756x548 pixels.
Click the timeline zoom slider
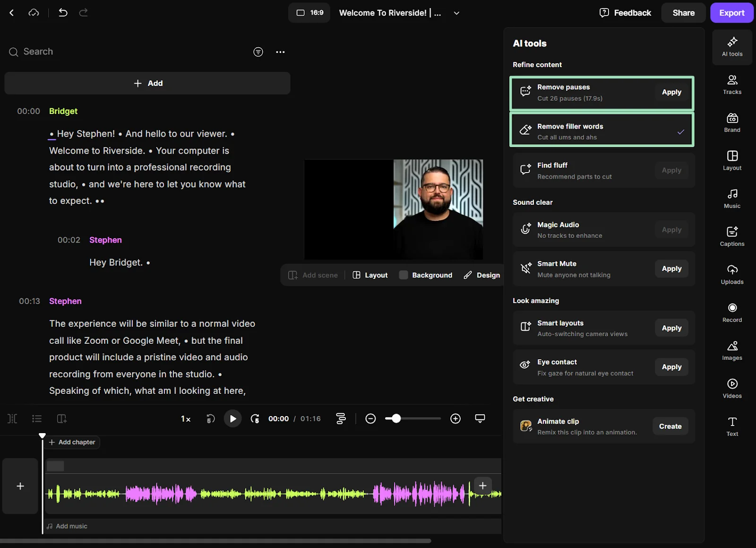pos(397,418)
